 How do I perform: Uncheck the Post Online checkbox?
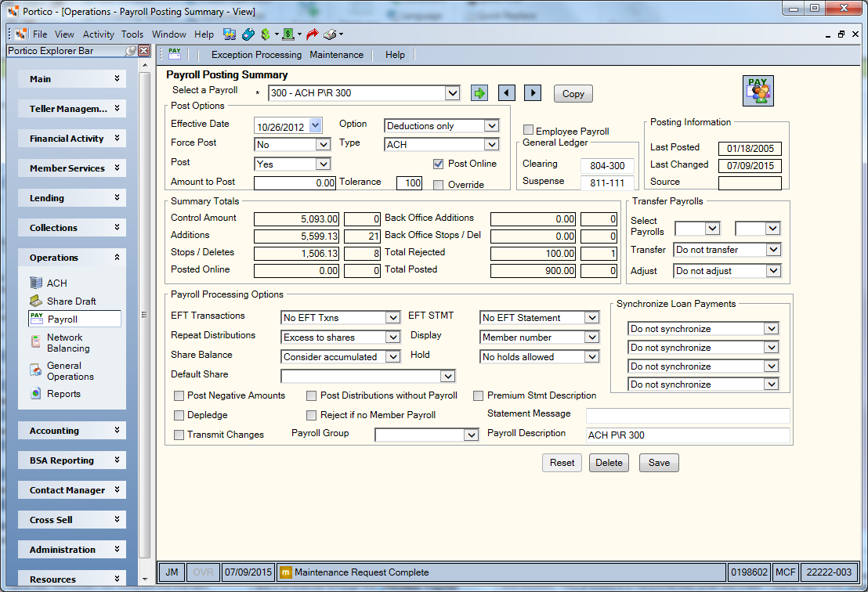coord(439,164)
